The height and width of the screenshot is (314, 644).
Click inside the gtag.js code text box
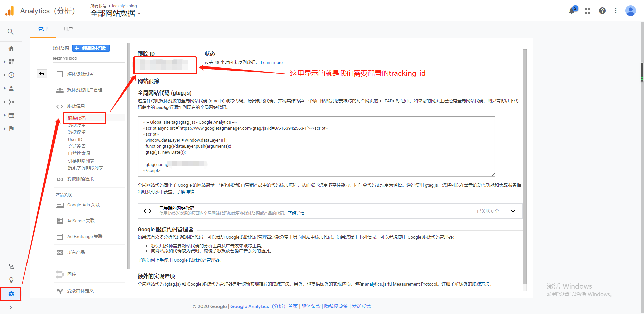pos(316,146)
